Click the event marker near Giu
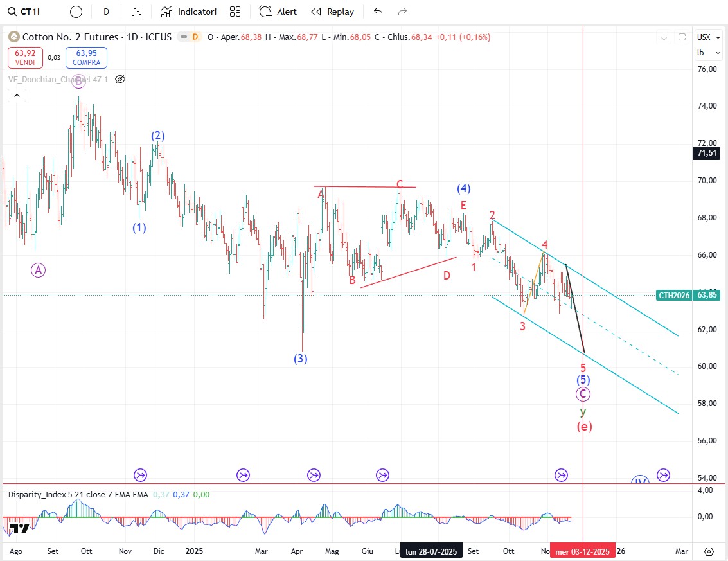Viewport: 728px width, 561px height. coord(382,475)
